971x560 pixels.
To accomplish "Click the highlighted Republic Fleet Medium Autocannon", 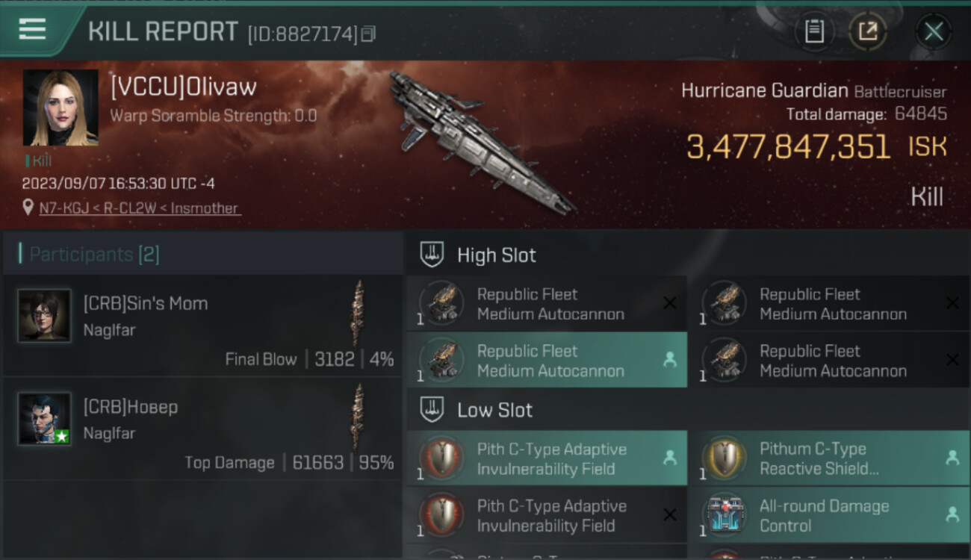I will click(547, 360).
